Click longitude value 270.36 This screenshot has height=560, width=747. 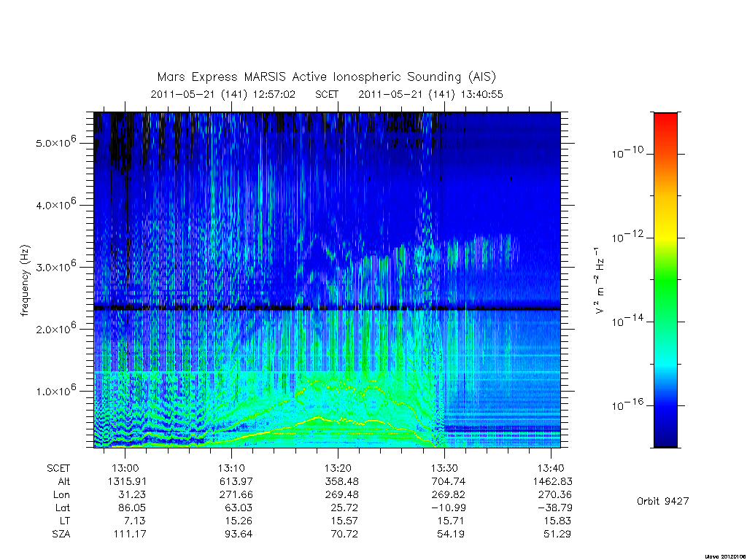point(554,495)
